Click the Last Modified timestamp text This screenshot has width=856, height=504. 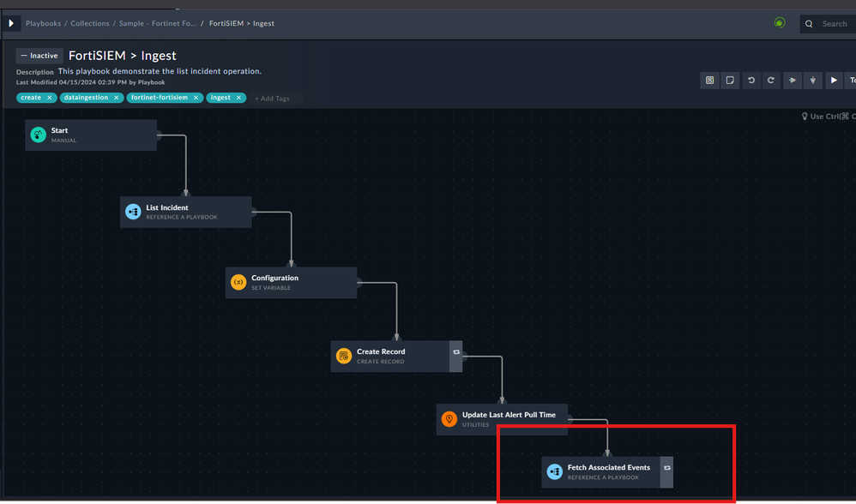coord(91,82)
